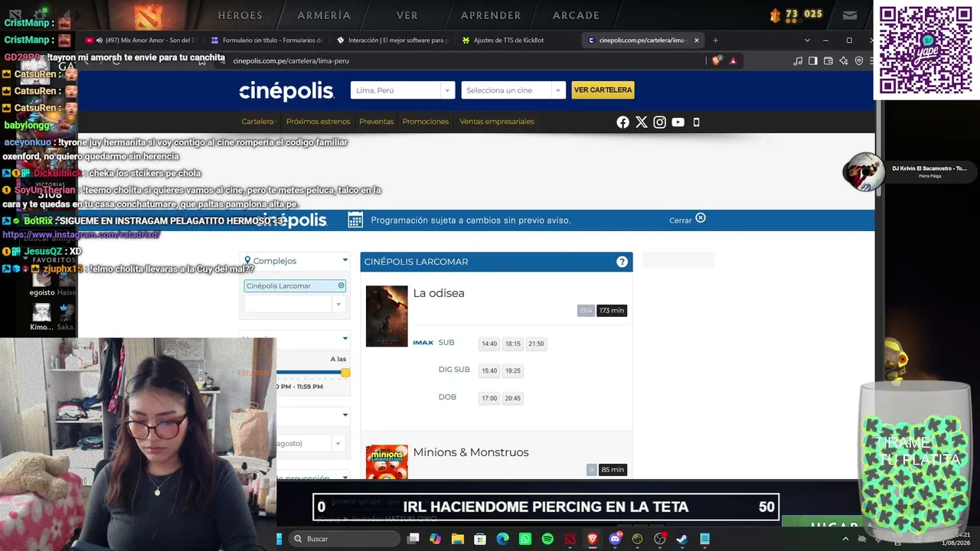Viewport: 980px width, 551px height.
Task: Select La odisea DIG SUB 15:40 showtime
Action: click(489, 371)
